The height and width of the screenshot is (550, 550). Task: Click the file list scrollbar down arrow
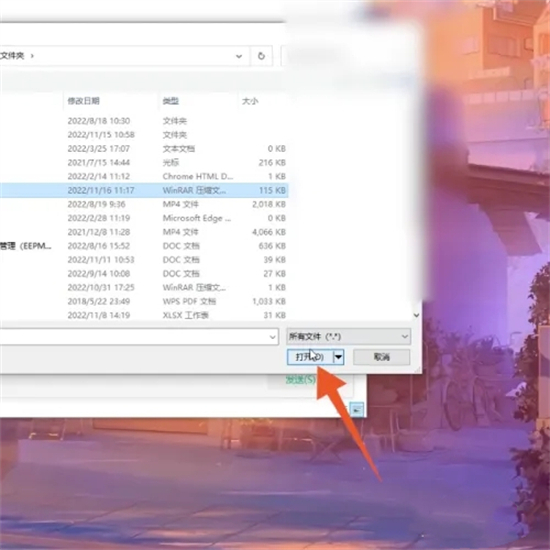(x=416, y=315)
